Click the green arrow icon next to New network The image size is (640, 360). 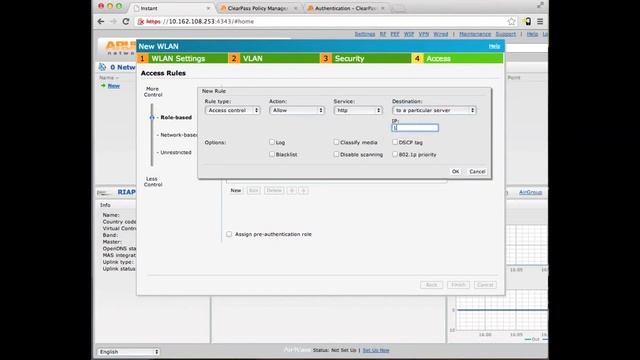point(103,86)
